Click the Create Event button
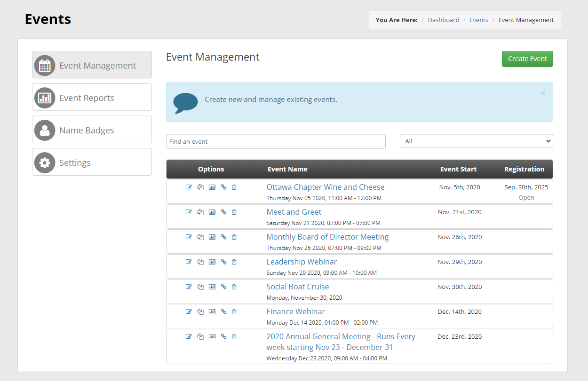The image size is (588, 381). [527, 59]
